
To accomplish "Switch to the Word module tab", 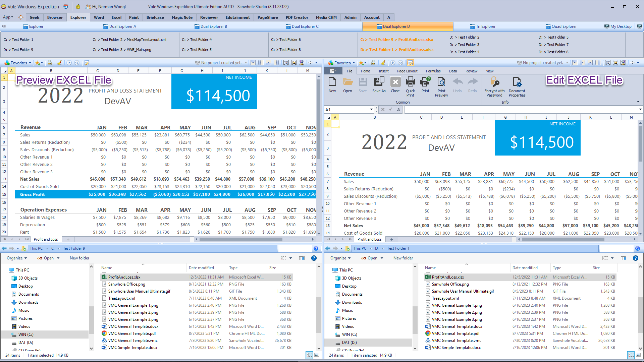I will pos(99,17).
